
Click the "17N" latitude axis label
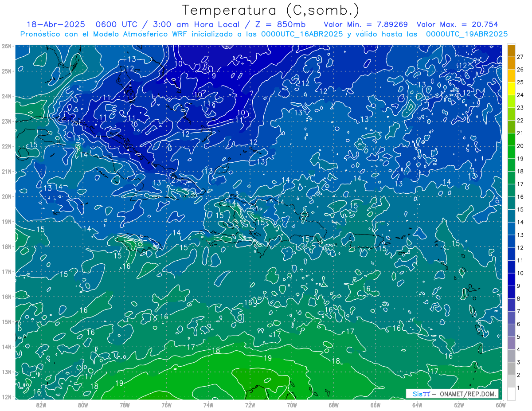click(7, 271)
